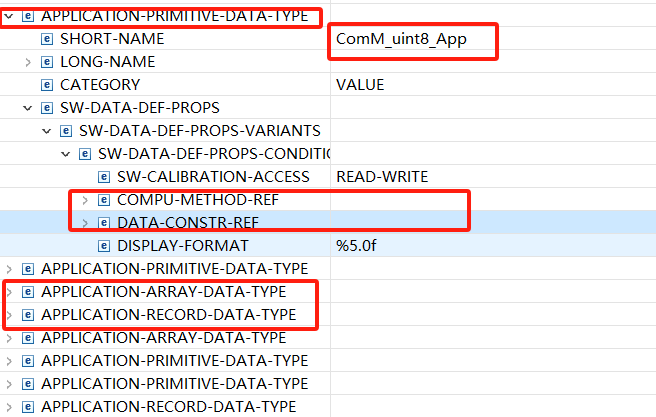Select the %5.0f display format value
Image resolution: width=656 pixels, height=417 pixels.
356,246
